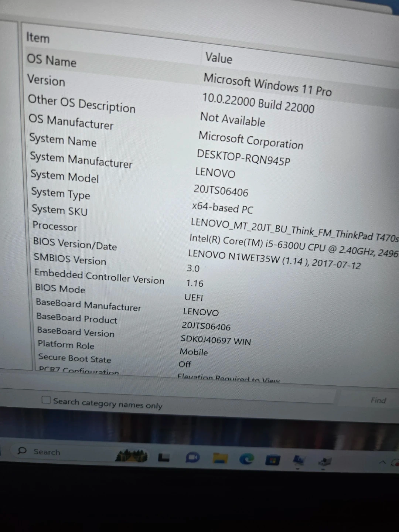Select the BaseBoard Product row

click(77, 318)
